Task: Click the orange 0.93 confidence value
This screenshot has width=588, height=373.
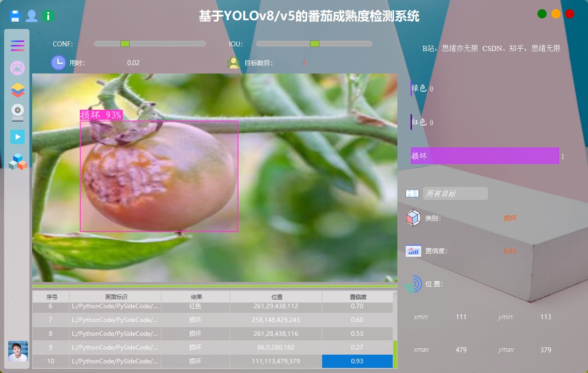Action: (x=510, y=251)
